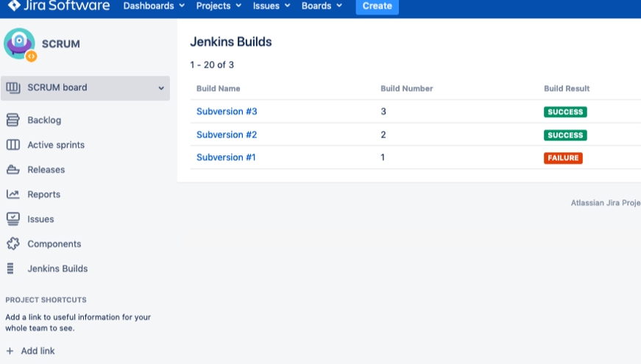Select Jenkins Builds sidebar item
The width and height of the screenshot is (641, 364).
[x=57, y=268]
